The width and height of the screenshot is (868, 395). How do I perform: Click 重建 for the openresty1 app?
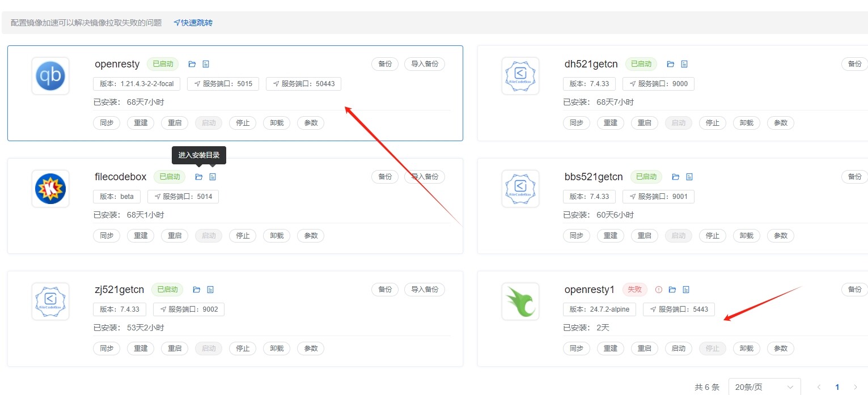pyautogui.click(x=611, y=349)
